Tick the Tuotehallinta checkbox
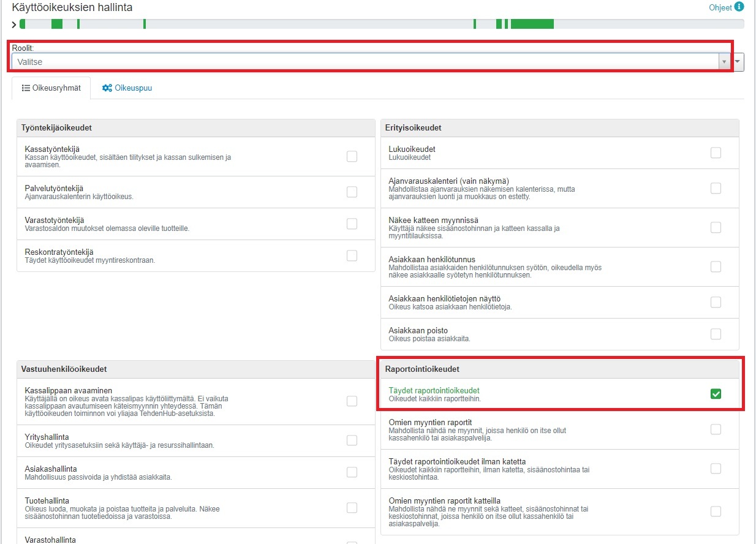The image size is (756, 544). pyautogui.click(x=352, y=507)
